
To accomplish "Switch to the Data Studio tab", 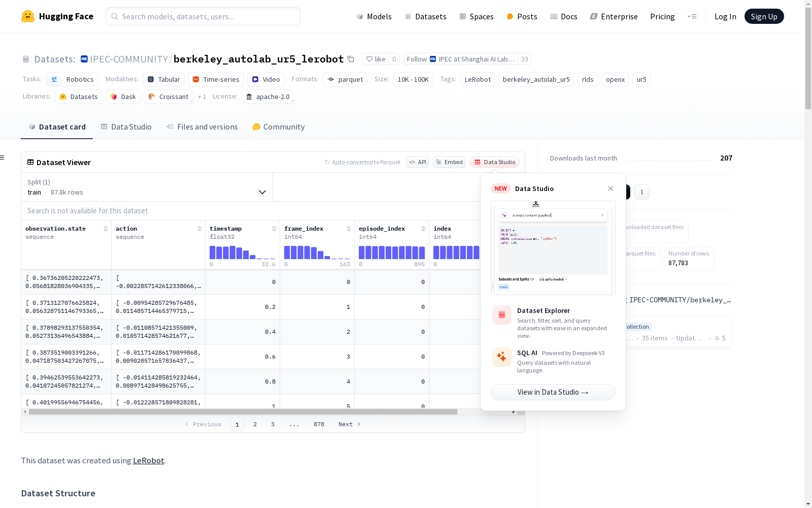I will [x=126, y=127].
